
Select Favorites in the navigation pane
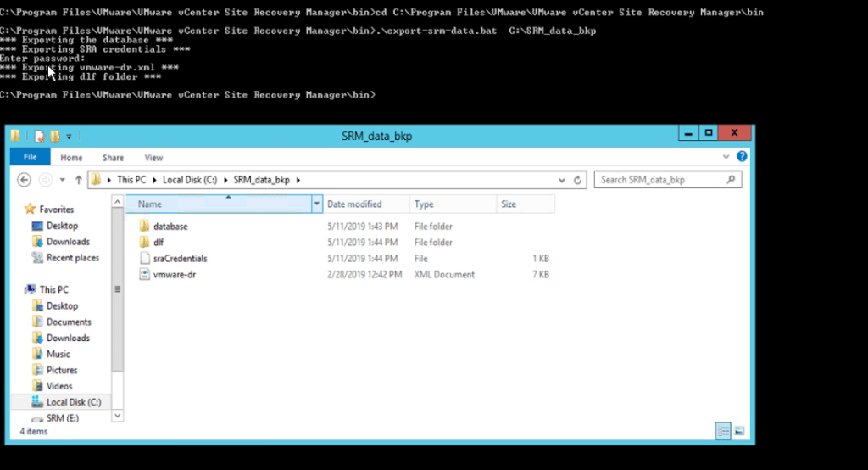[56, 209]
